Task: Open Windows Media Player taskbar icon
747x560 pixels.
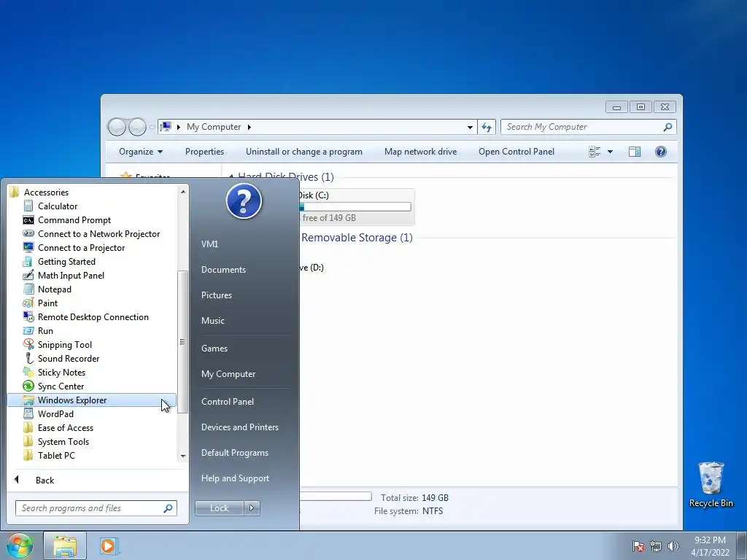Action: (x=109, y=545)
